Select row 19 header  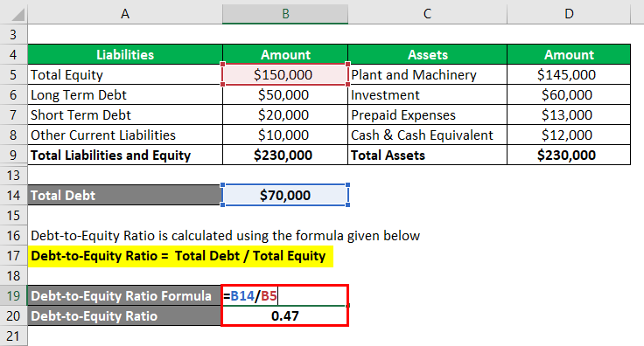point(13,295)
